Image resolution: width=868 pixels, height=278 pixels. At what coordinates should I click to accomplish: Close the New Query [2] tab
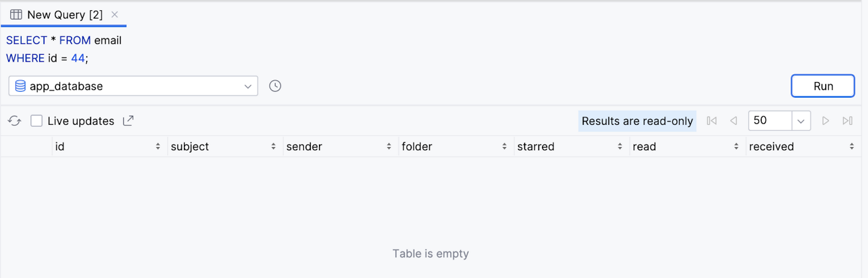tap(115, 14)
